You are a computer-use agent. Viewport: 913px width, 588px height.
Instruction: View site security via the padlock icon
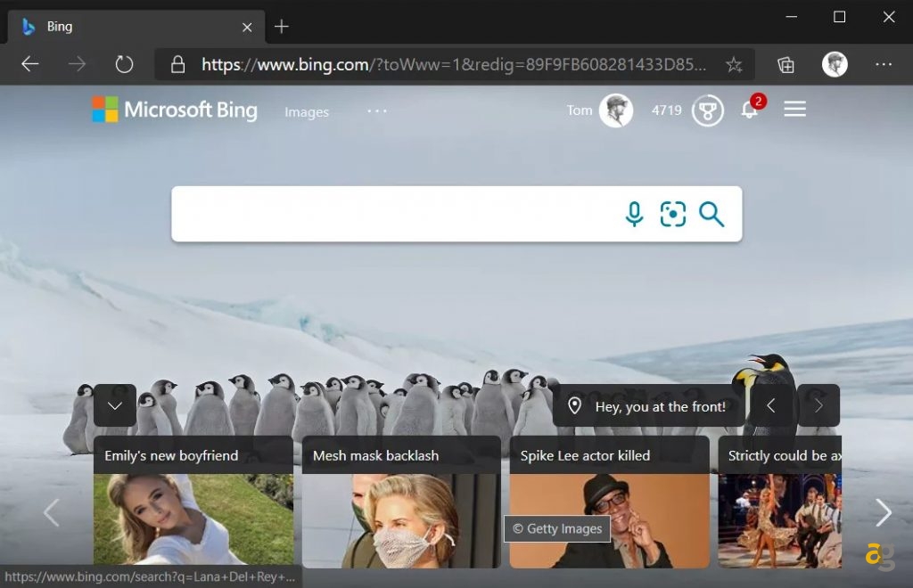pyautogui.click(x=179, y=64)
